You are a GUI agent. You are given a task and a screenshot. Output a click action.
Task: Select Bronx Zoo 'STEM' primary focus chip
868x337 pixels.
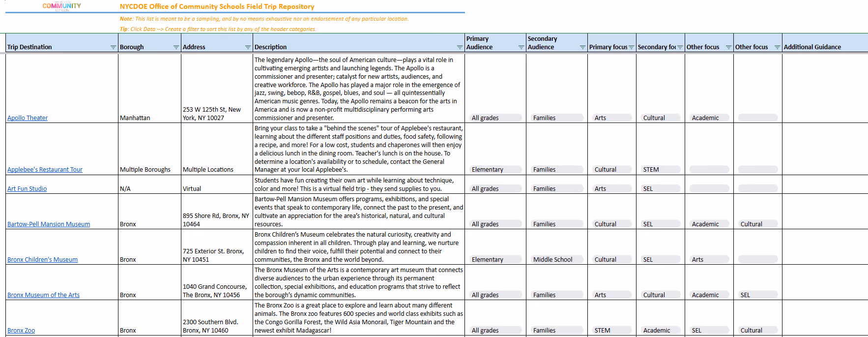pyautogui.click(x=611, y=331)
